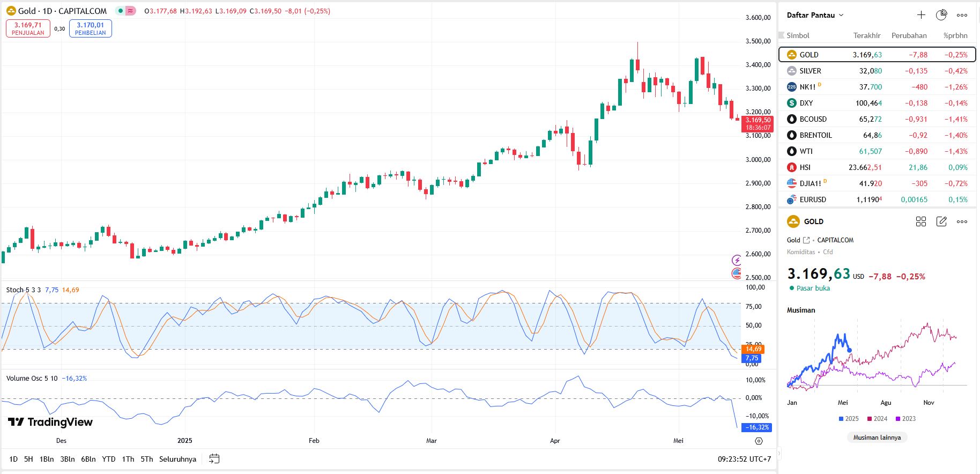Open the watchlist advanced view pie icon
This screenshot has height=474, width=980.
coord(941,15)
